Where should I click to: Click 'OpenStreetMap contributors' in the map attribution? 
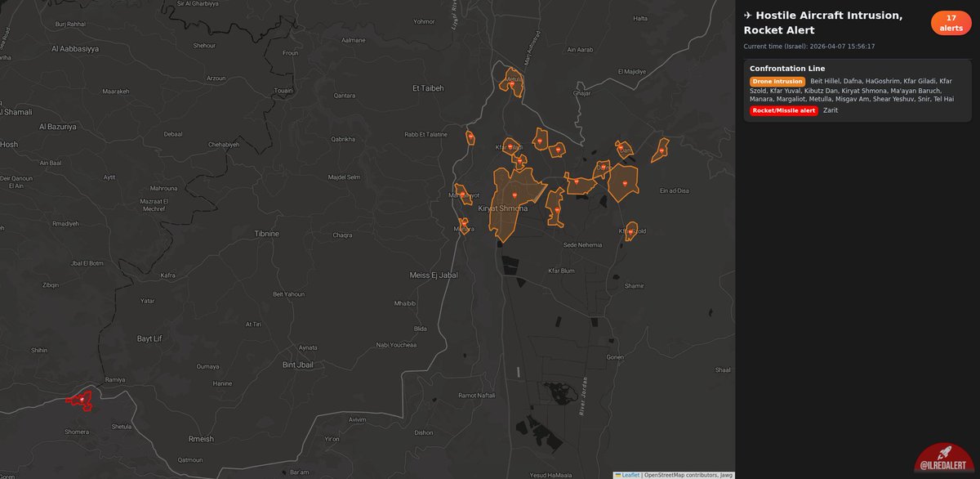tap(681, 474)
